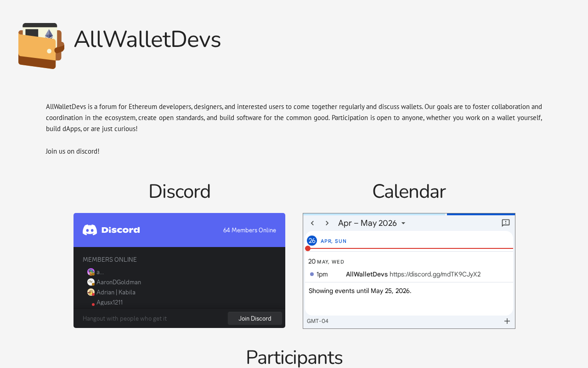Click Adrian | Kabila's avatar
This screenshot has width=588, height=368.
point(91,292)
